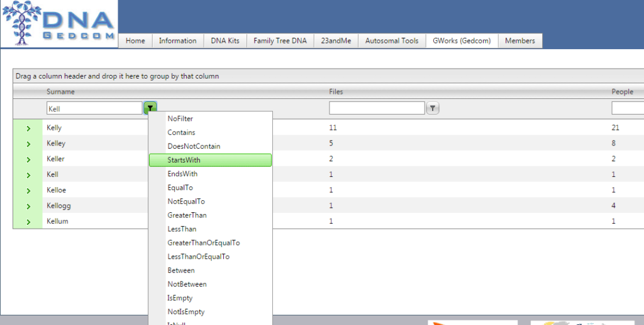This screenshot has height=325, width=644.
Task: Expand the Keller surname row
Action: click(x=28, y=159)
